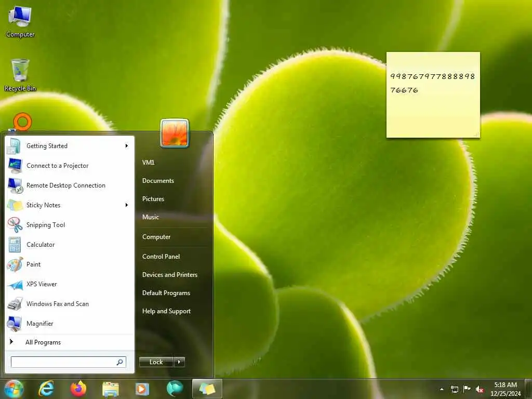The height and width of the screenshot is (399, 532).
Task: Click the teal globe taskbar icon
Action: point(175,389)
